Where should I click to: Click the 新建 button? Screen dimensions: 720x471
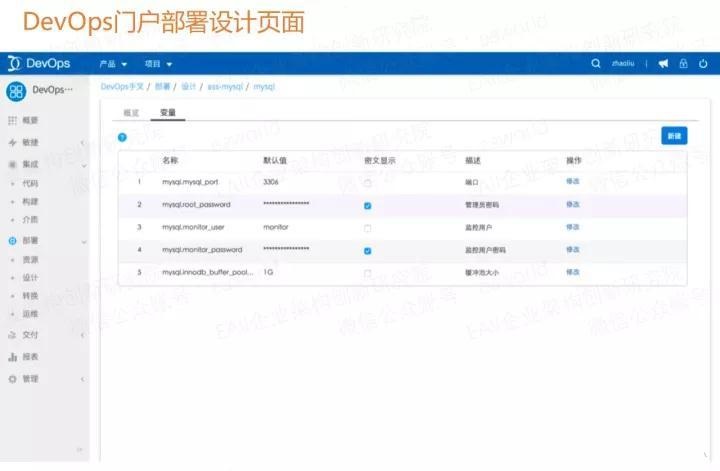[673, 136]
